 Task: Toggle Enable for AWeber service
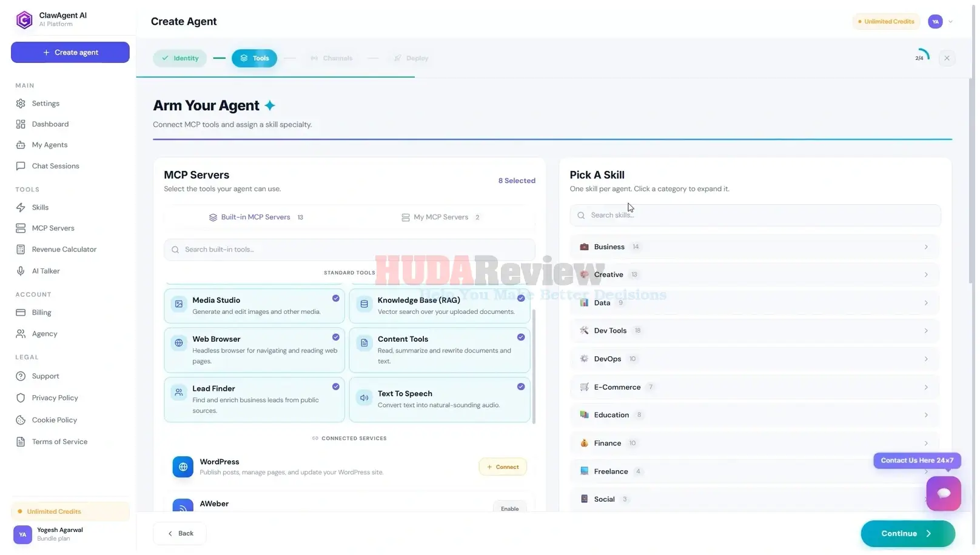[x=509, y=508]
